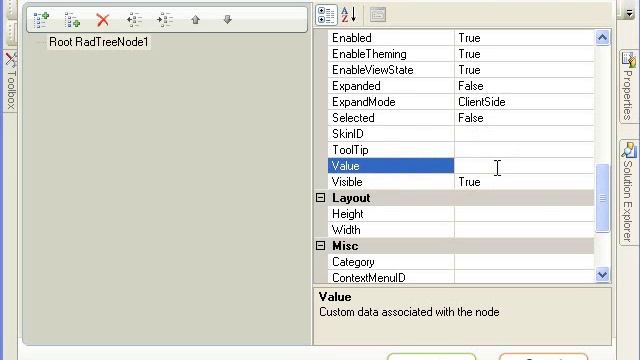Collapse the Layout category
640x360 pixels.
point(320,198)
